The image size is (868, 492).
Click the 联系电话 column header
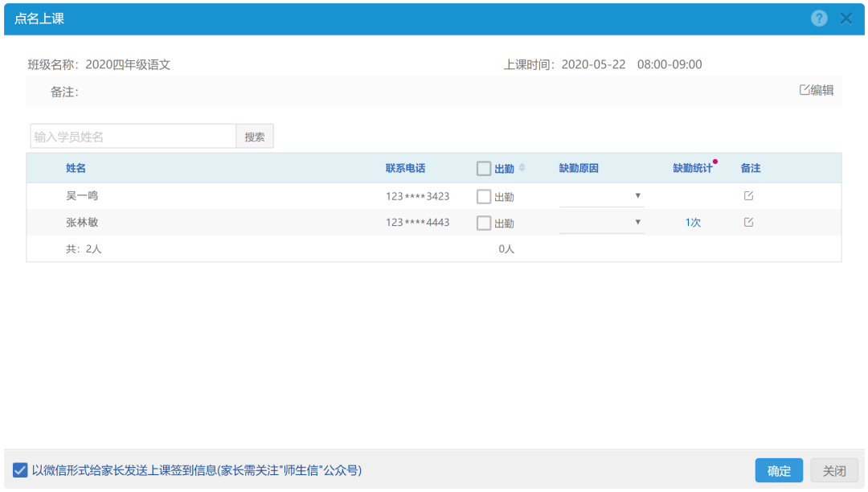(x=405, y=169)
